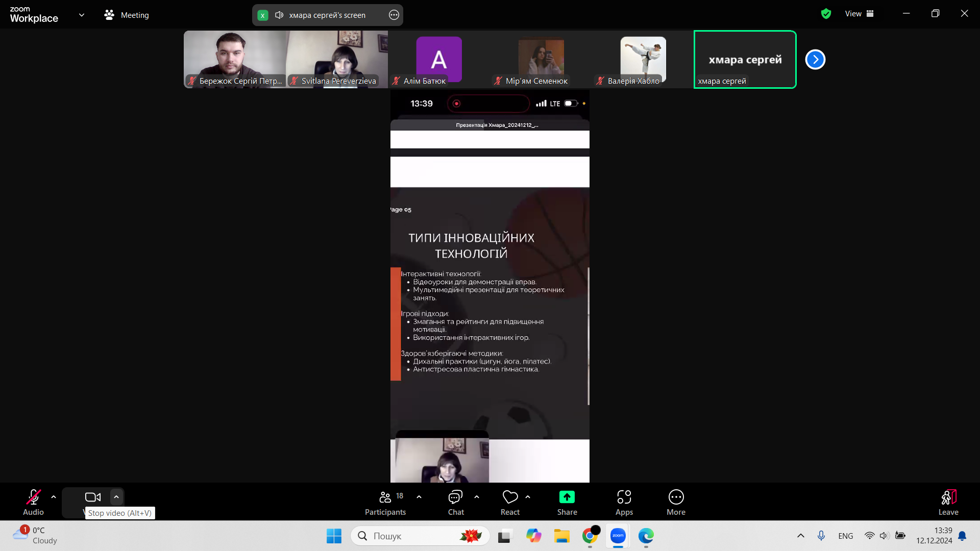Select the Meeting tab

tap(127, 15)
